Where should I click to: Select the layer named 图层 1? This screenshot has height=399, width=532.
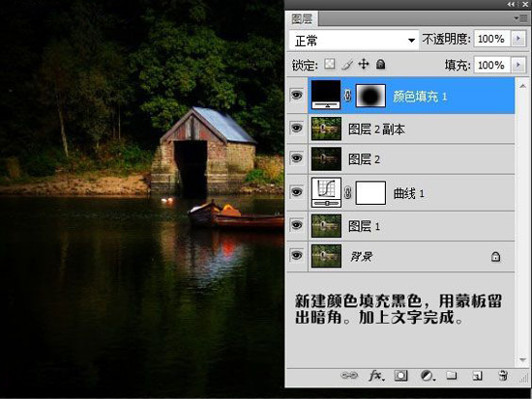(x=364, y=226)
